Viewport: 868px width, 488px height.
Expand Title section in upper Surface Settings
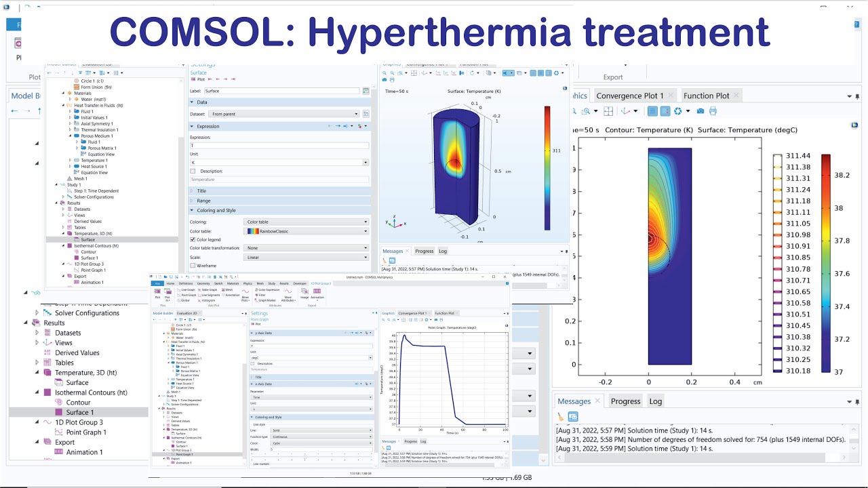point(279,191)
